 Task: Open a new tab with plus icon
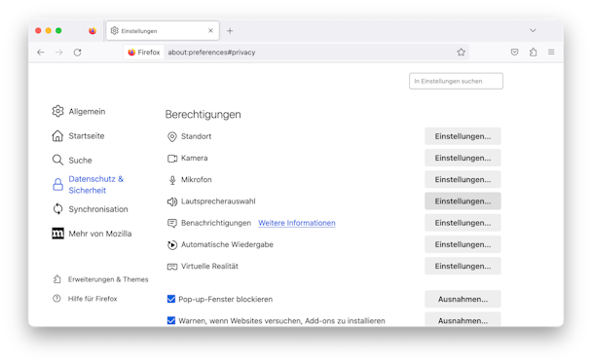(x=230, y=31)
